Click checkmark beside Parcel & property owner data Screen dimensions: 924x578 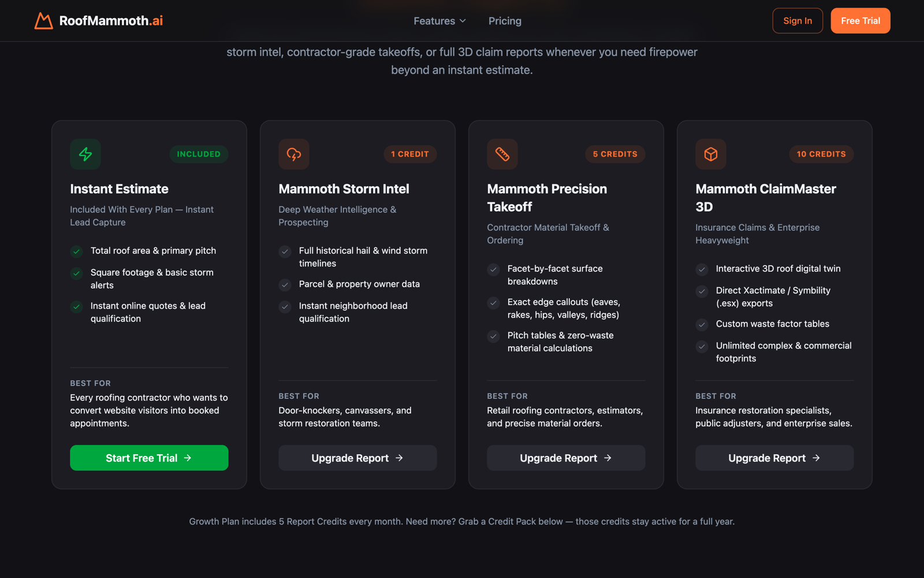coord(285,285)
